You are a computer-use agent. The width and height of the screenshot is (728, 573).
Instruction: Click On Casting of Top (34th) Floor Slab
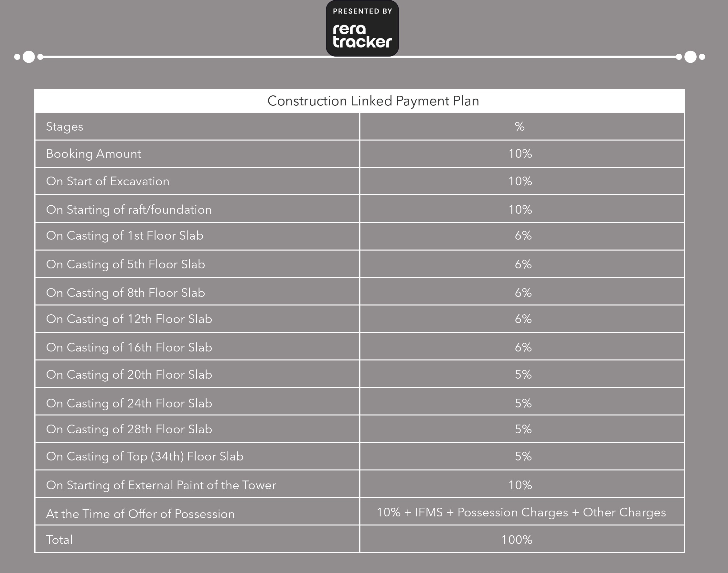(145, 456)
